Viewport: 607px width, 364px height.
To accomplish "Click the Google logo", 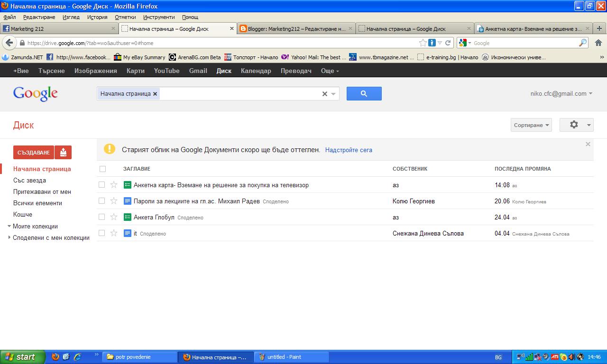I will click(x=36, y=94).
